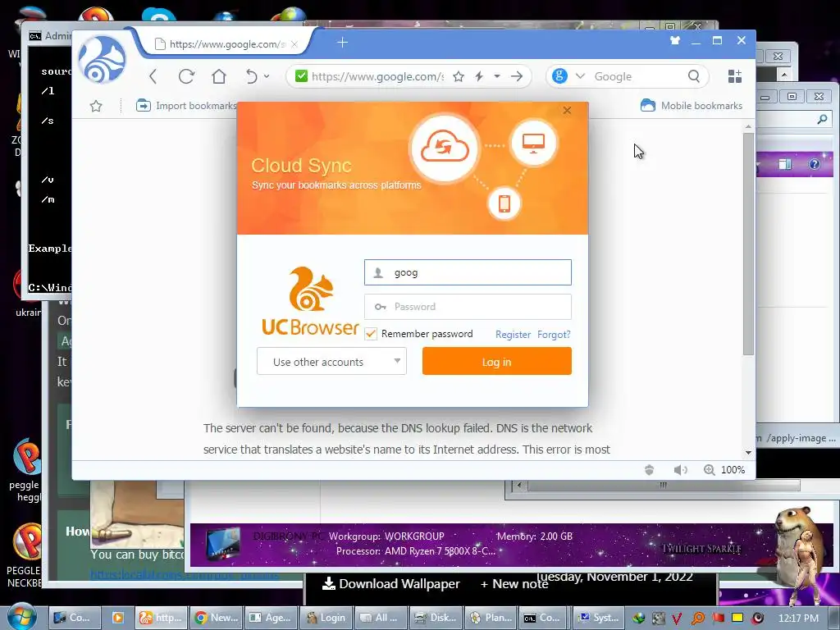
Task: Click the browser vertical scrollbar
Action: pyautogui.click(x=748, y=244)
